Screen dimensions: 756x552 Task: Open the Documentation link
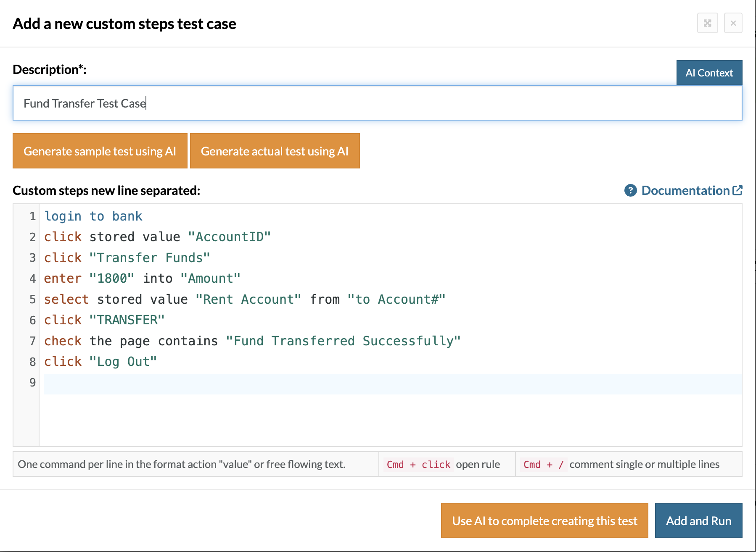pos(685,191)
